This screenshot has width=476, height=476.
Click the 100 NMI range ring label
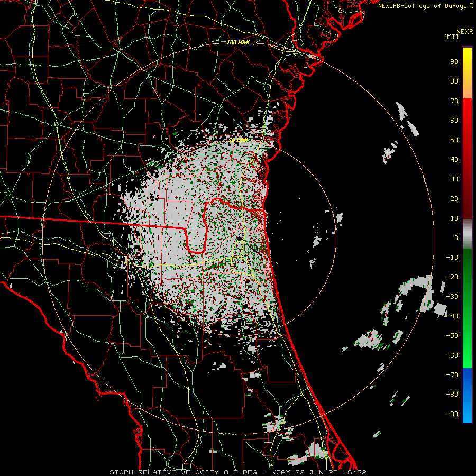coord(238,42)
